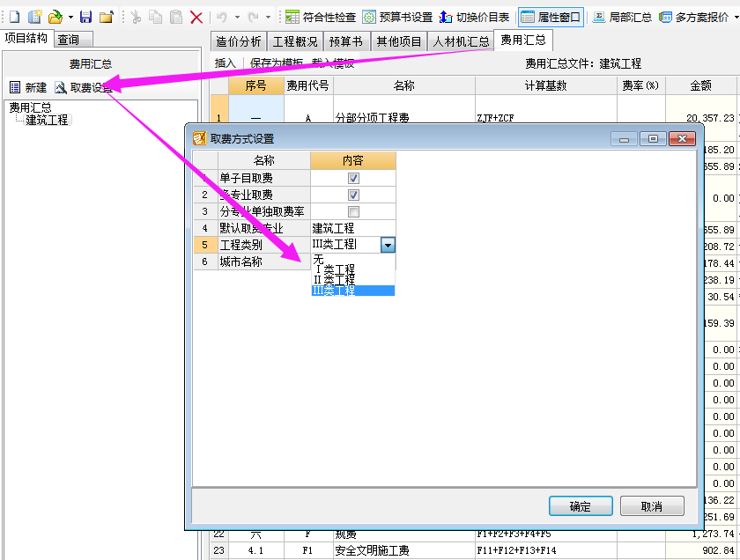The height and width of the screenshot is (560, 740).
Task: Click the 序号 column header
Action: [256, 85]
